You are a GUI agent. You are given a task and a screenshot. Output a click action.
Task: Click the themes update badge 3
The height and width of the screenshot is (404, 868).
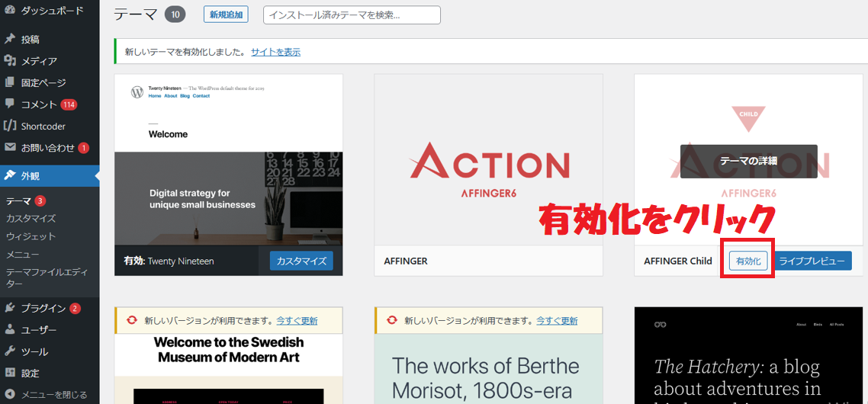click(x=40, y=201)
